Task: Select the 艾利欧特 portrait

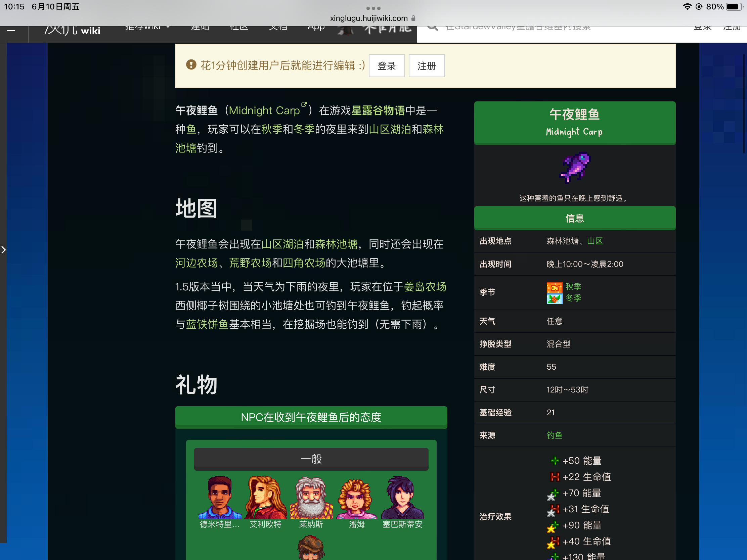Action: coord(265,498)
